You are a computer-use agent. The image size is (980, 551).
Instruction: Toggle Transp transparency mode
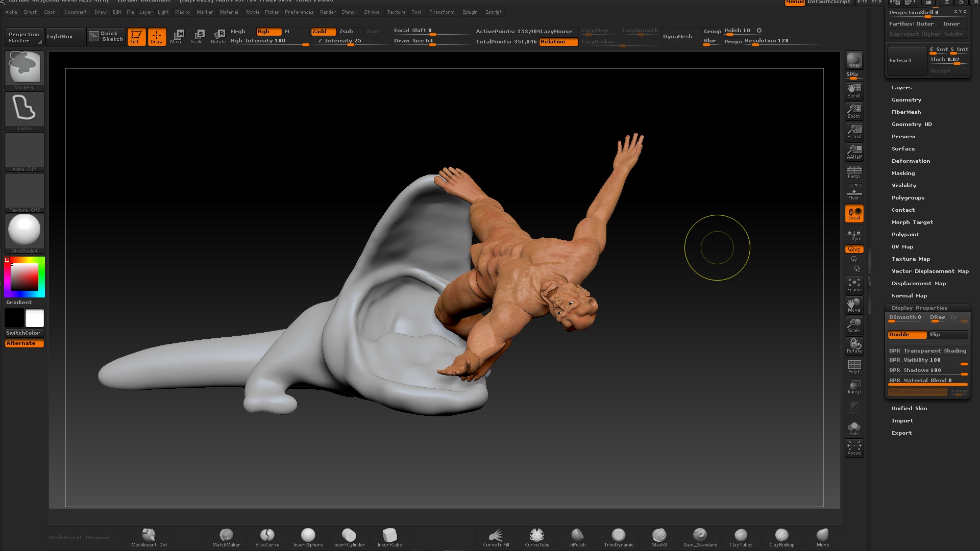pyautogui.click(x=854, y=387)
